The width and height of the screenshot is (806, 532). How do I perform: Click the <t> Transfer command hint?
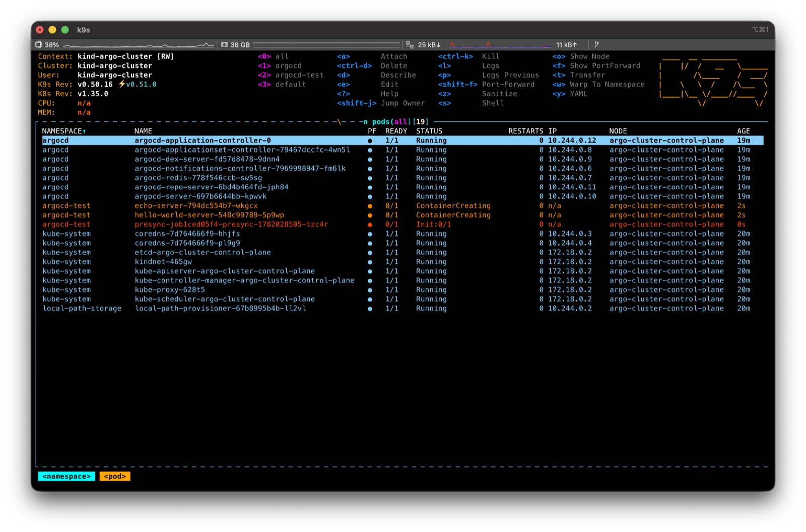tap(578, 75)
